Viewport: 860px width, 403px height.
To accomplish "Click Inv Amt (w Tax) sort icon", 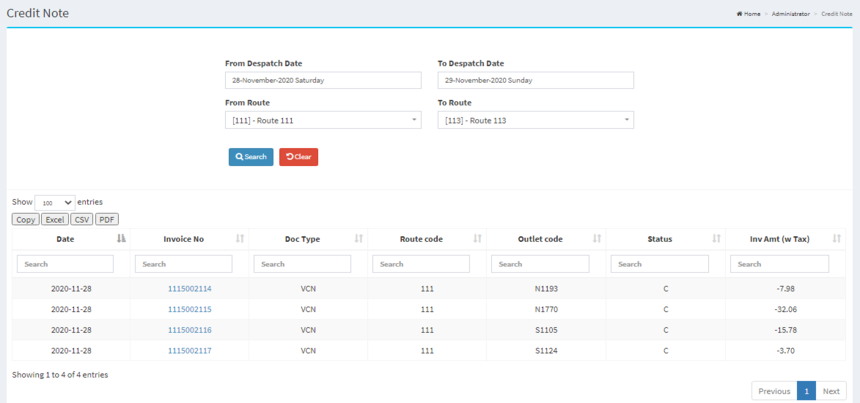I will [x=836, y=239].
